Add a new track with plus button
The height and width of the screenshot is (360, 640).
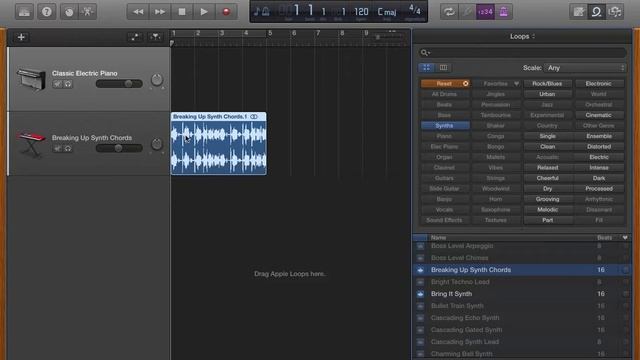coord(21,37)
